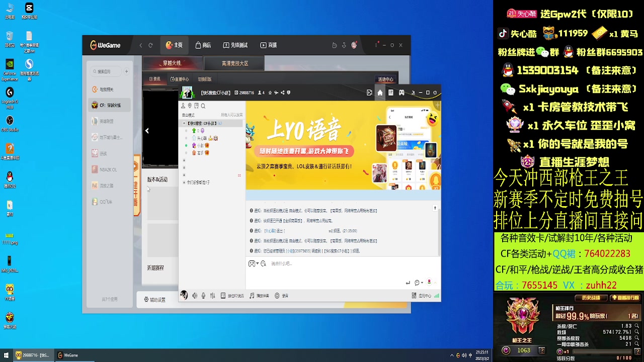Click the WeGame refresh icon
644x362 pixels.
(150, 45)
